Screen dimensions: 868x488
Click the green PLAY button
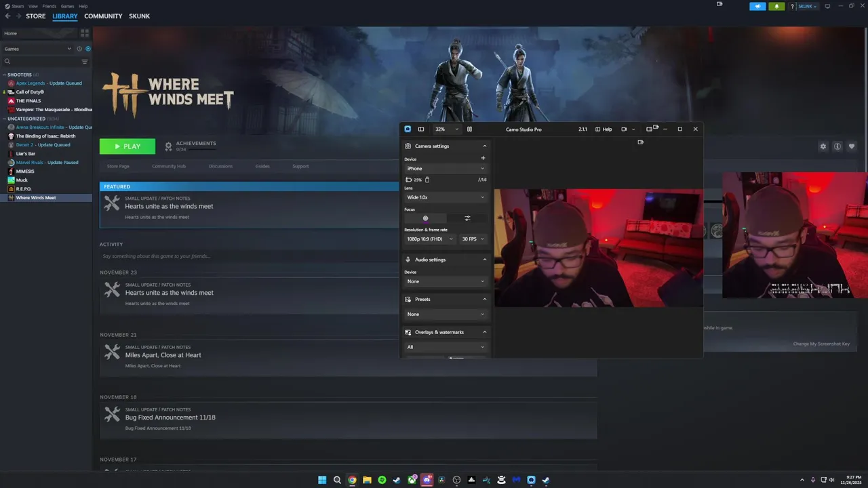point(127,146)
